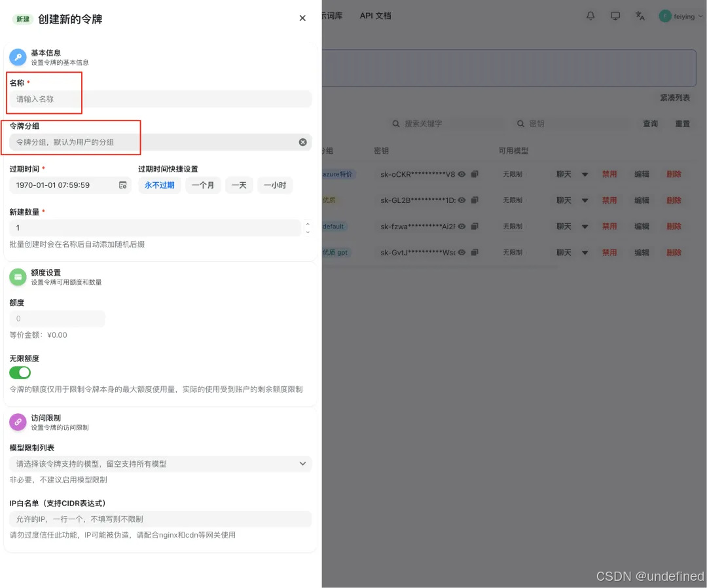The height and width of the screenshot is (588, 707).
Task: Click the IP白名单 whitelist text field
Action: click(160, 519)
